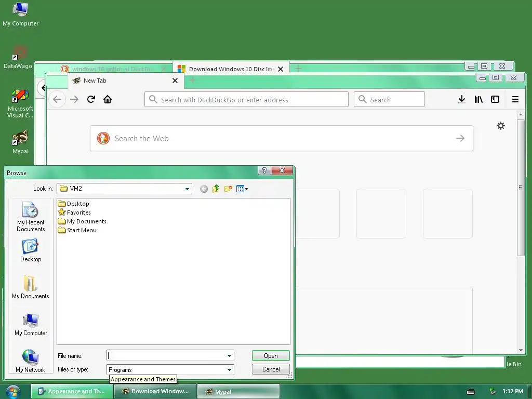532x399 pixels.
Task: Open New Tab page settings gear
Action: 501,126
